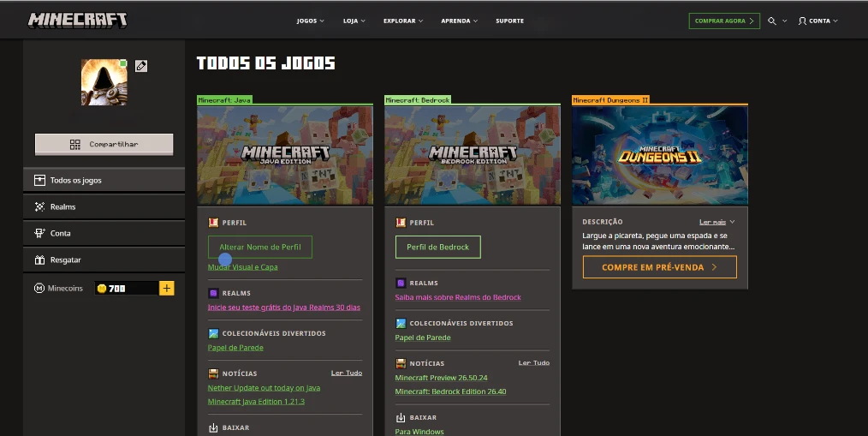Click the Bedrock card Notícias icon
Screen dimensions: 868x436
(401, 363)
